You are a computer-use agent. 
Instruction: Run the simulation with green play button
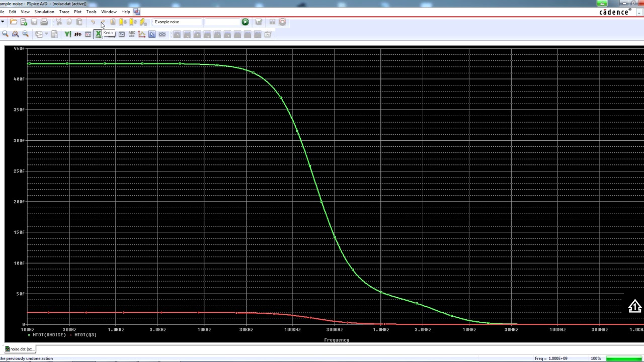coord(245,22)
